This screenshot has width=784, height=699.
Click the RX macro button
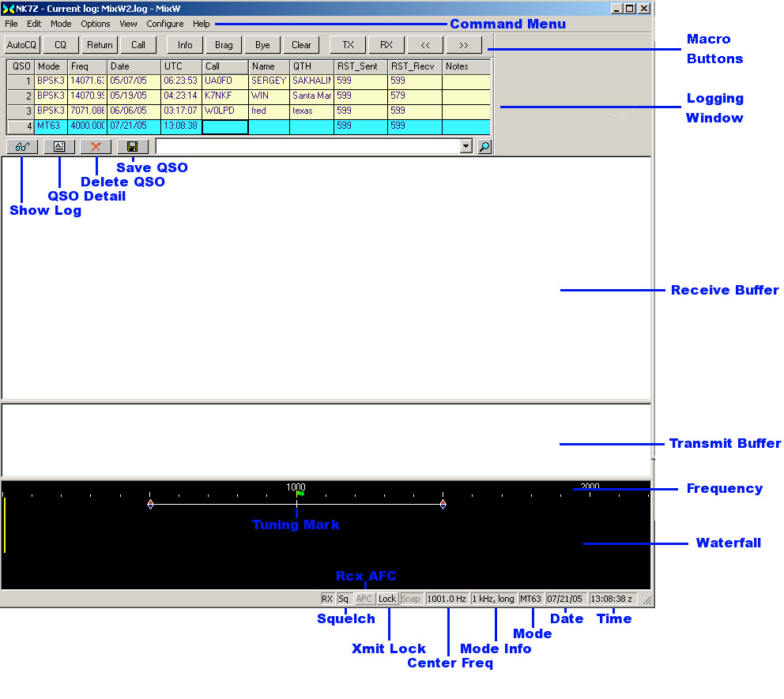click(386, 44)
